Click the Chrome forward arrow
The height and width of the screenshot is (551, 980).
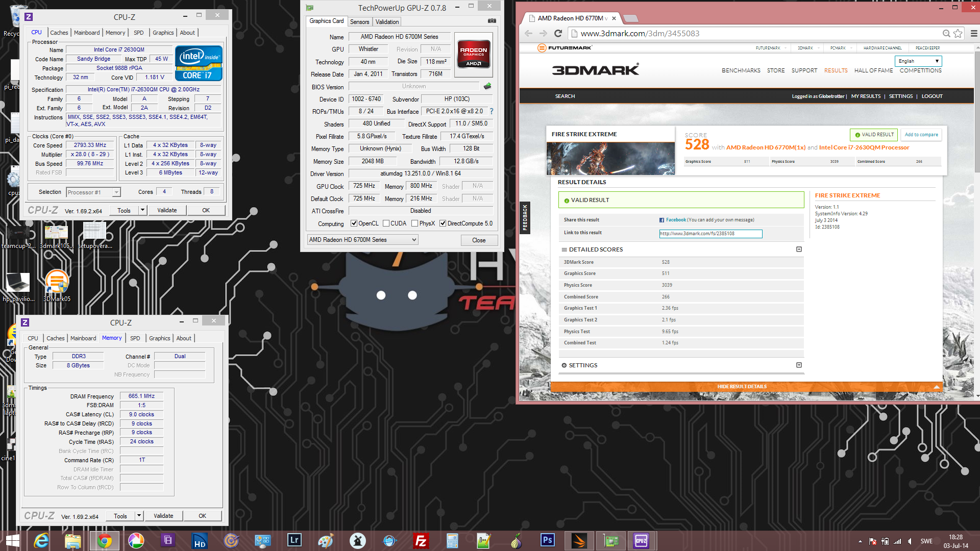pyautogui.click(x=543, y=34)
